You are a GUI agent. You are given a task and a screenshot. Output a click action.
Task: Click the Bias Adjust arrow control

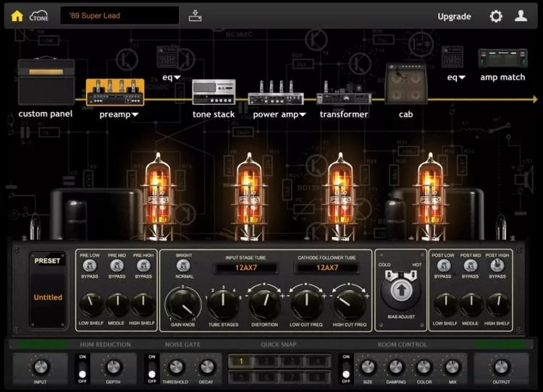(x=401, y=290)
